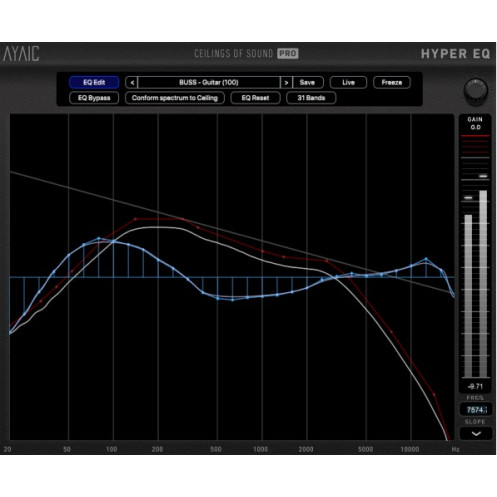497x497 pixels.
Task: Click the 1000 Hz axis label
Action: 261,449
